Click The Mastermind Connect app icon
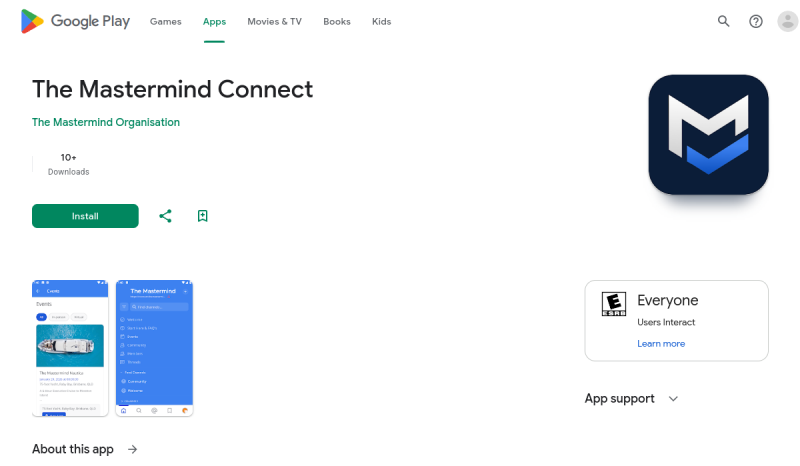Image resolution: width=800 pixels, height=466 pixels. coord(708,135)
